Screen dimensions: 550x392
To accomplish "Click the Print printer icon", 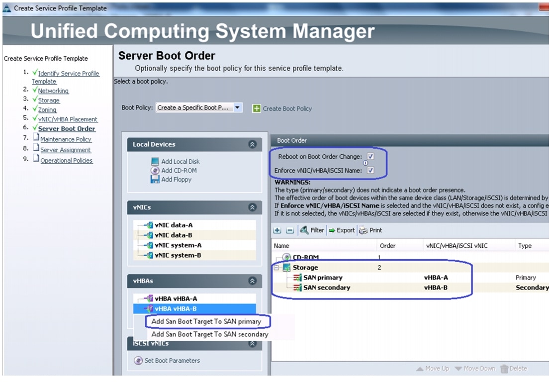I will pos(364,230).
